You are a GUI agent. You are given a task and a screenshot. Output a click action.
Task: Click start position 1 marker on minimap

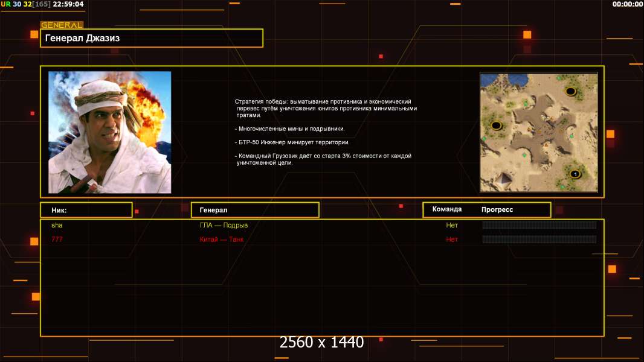[x=575, y=174]
